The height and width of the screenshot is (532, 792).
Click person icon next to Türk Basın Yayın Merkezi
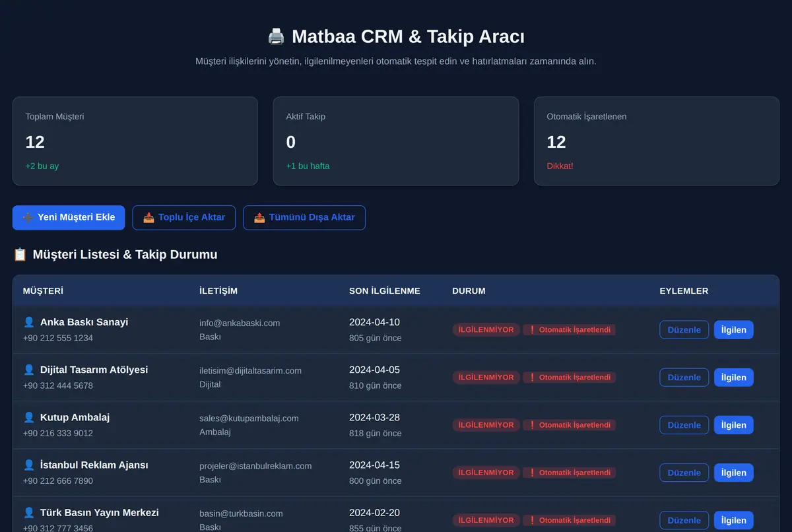pos(29,512)
